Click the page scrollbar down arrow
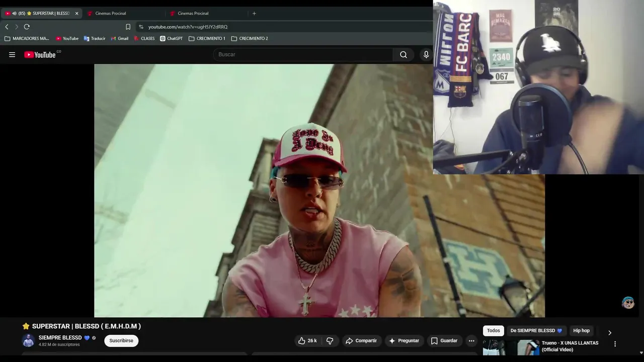This screenshot has width=644, height=362. [641, 353]
